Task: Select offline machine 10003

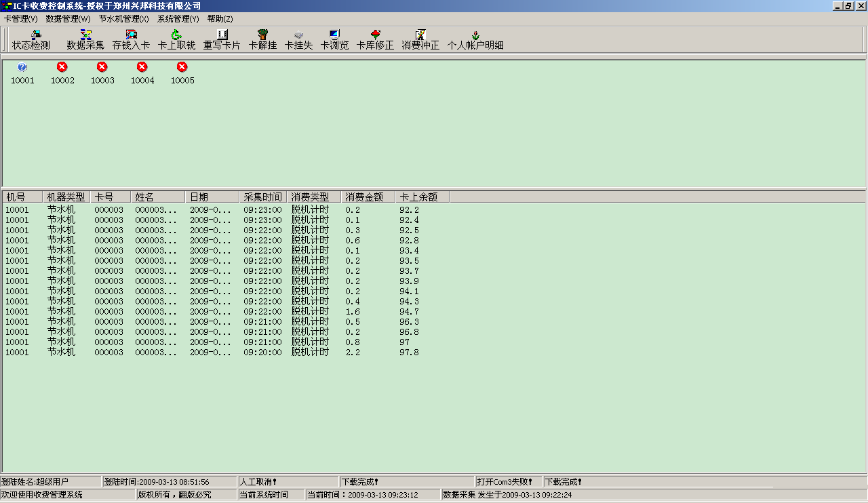Action: [x=102, y=73]
